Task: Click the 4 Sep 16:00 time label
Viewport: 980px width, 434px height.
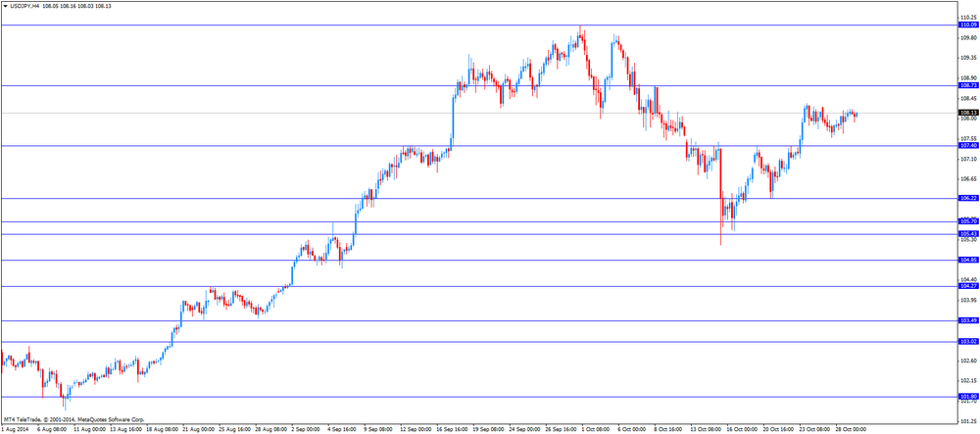Action: 343,430
